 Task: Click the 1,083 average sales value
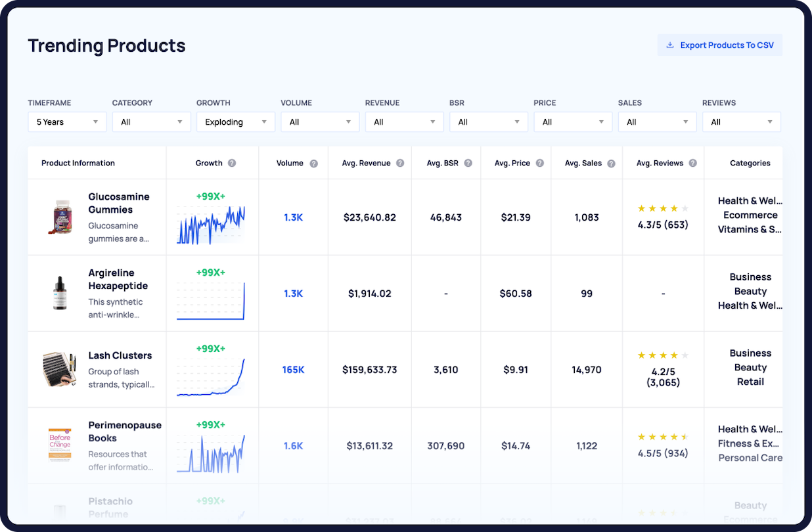pyautogui.click(x=587, y=217)
